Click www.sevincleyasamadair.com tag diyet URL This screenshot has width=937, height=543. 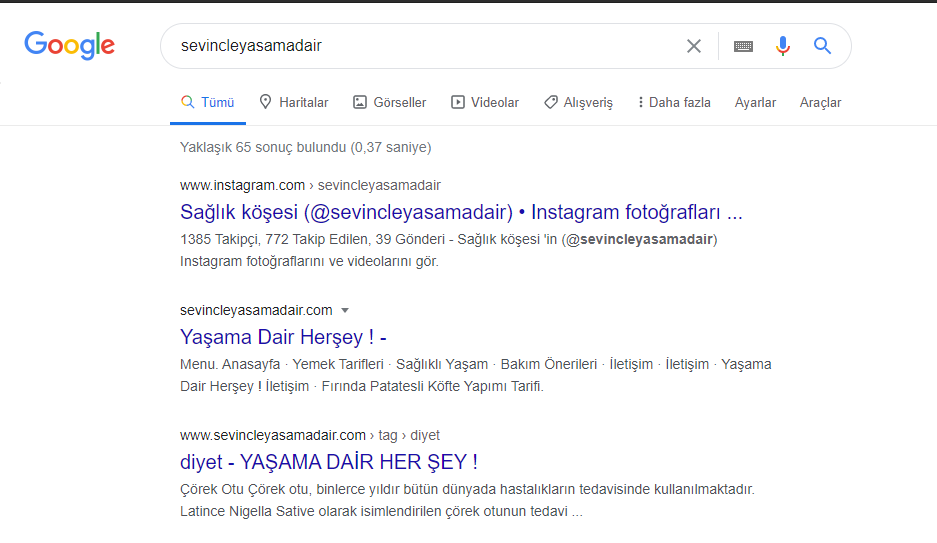[310, 435]
